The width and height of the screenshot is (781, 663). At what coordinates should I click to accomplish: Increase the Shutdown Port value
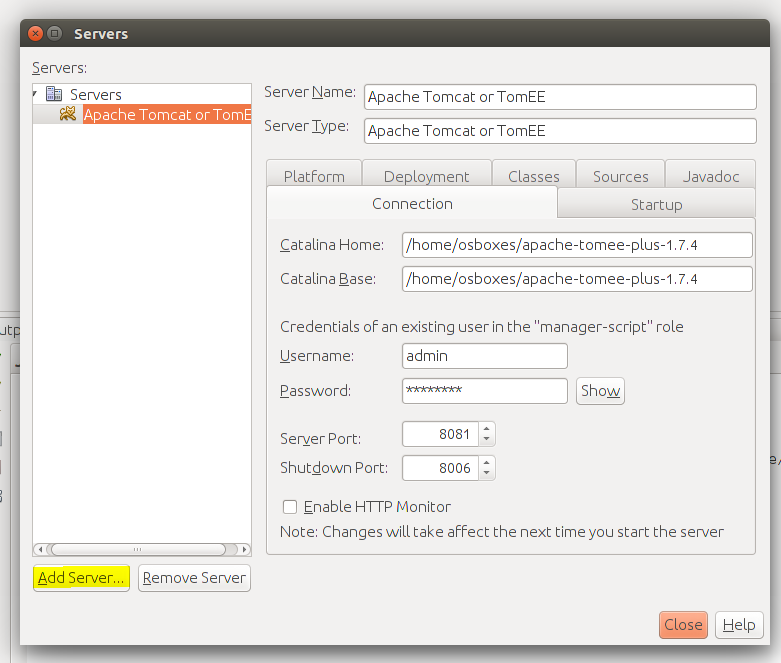[487, 462]
